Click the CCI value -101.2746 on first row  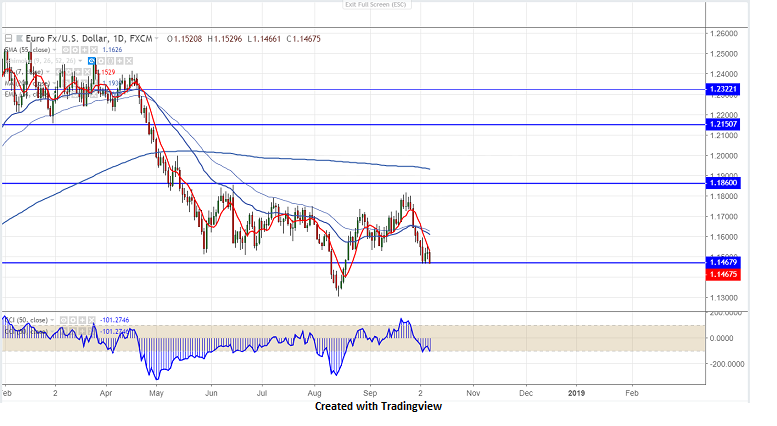coord(114,320)
